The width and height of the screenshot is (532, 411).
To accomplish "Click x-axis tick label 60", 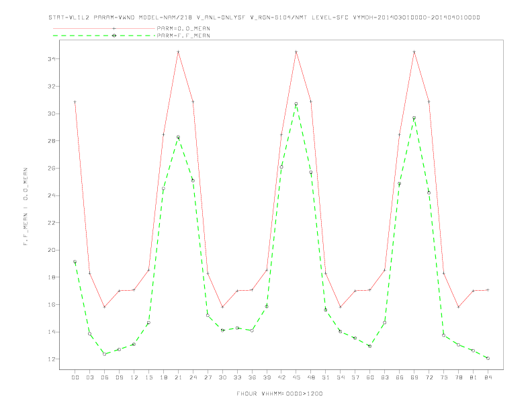I will coord(370,377).
